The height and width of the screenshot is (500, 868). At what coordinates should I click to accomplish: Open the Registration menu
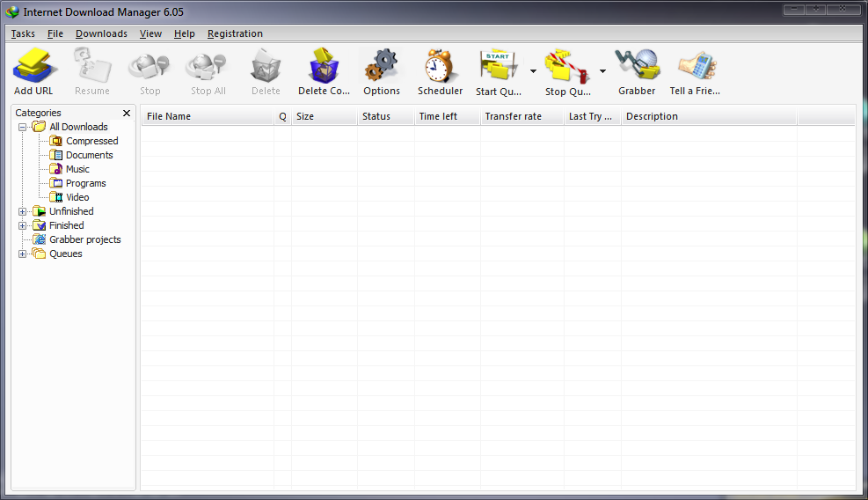(235, 33)
